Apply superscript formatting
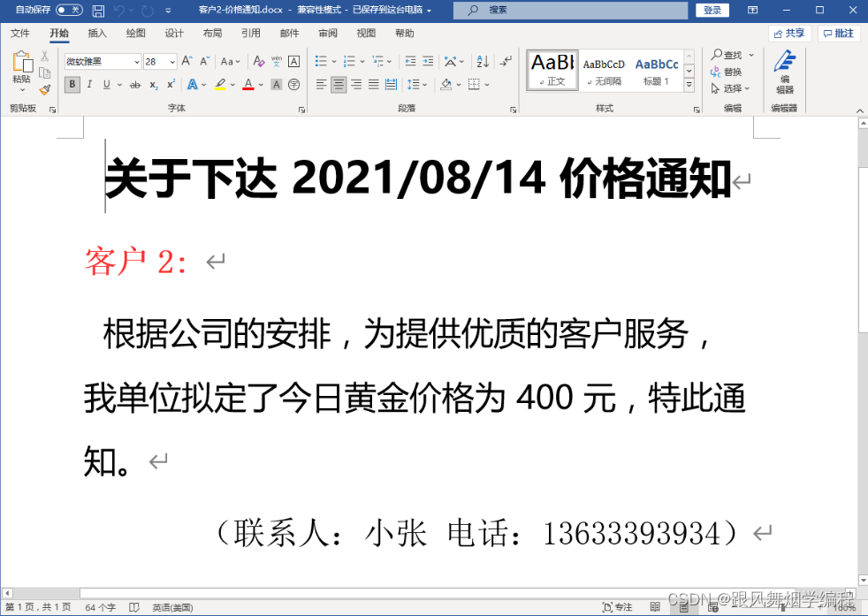The image size is (868, 616). [x=171, y=85]
